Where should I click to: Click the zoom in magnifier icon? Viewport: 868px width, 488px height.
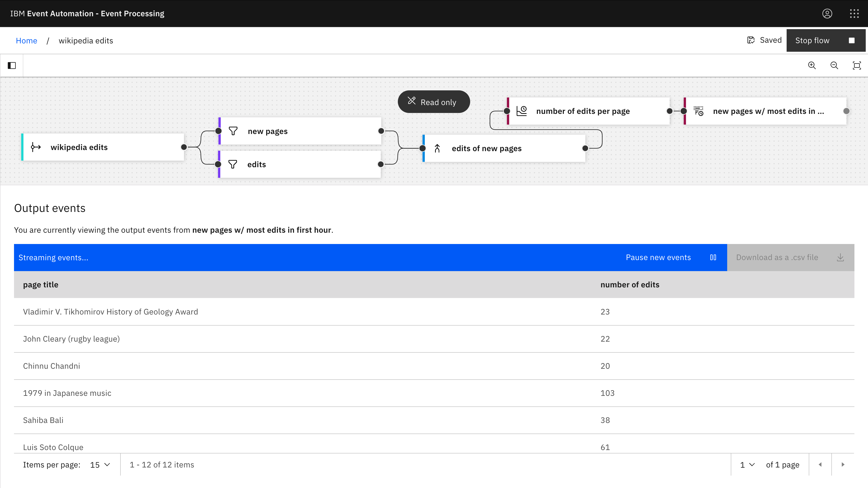[812, 65]
